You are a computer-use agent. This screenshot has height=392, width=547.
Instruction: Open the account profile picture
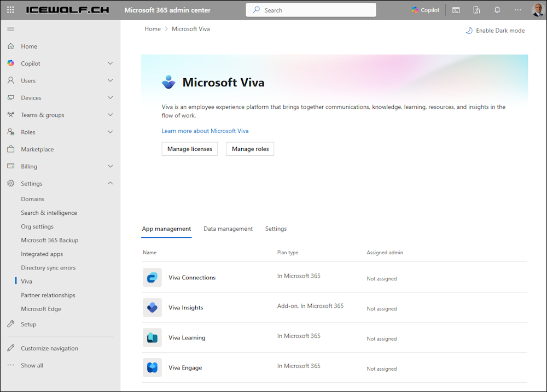[538, 10]
